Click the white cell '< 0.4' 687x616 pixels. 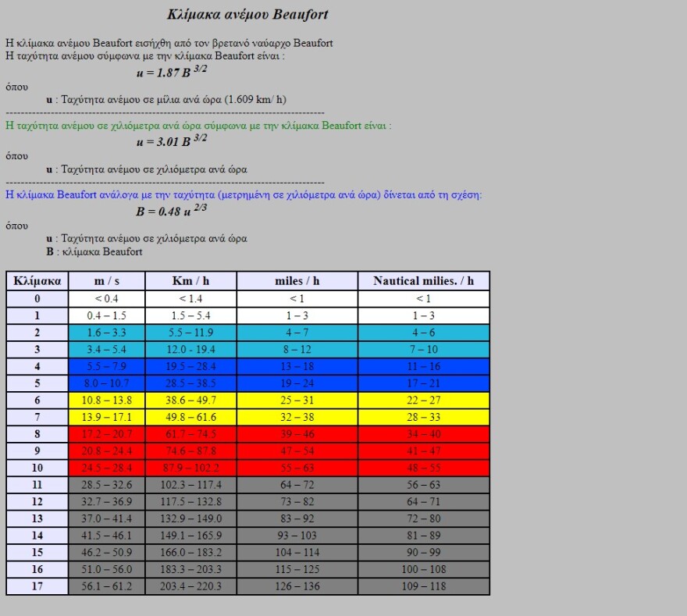click(x=107, y=298)
